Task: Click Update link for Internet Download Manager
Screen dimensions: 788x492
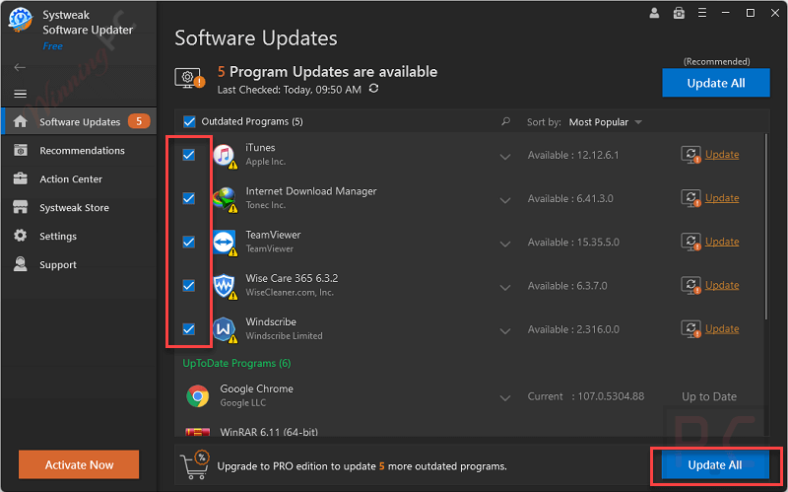Action: coord(722,198)
